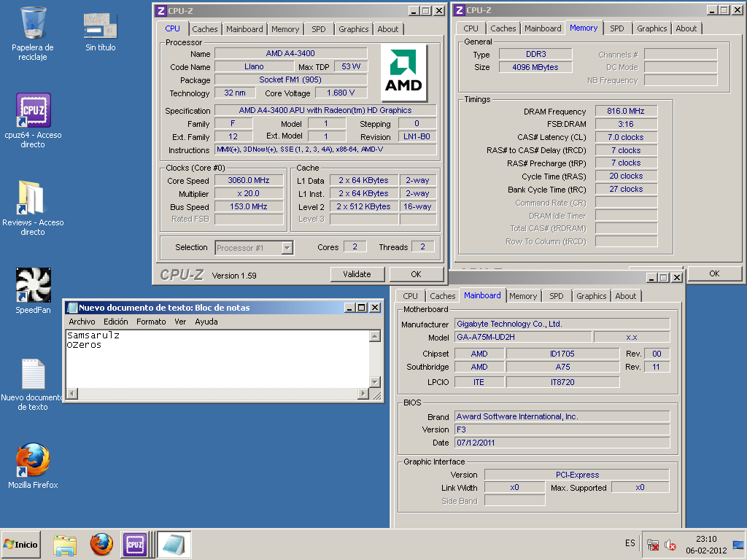Click the taskbar clock showing 23:10
The width and height of the screenshot is (747, 560).
pyautogui.click(x=706, y=544)
